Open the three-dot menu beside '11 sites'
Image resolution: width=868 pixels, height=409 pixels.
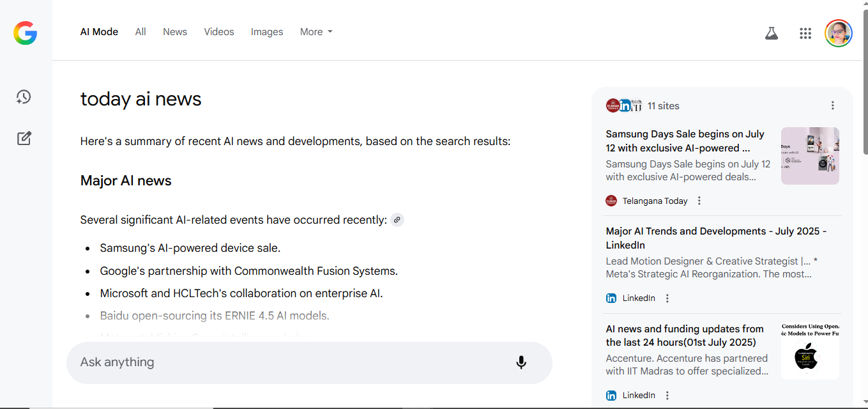832,105
